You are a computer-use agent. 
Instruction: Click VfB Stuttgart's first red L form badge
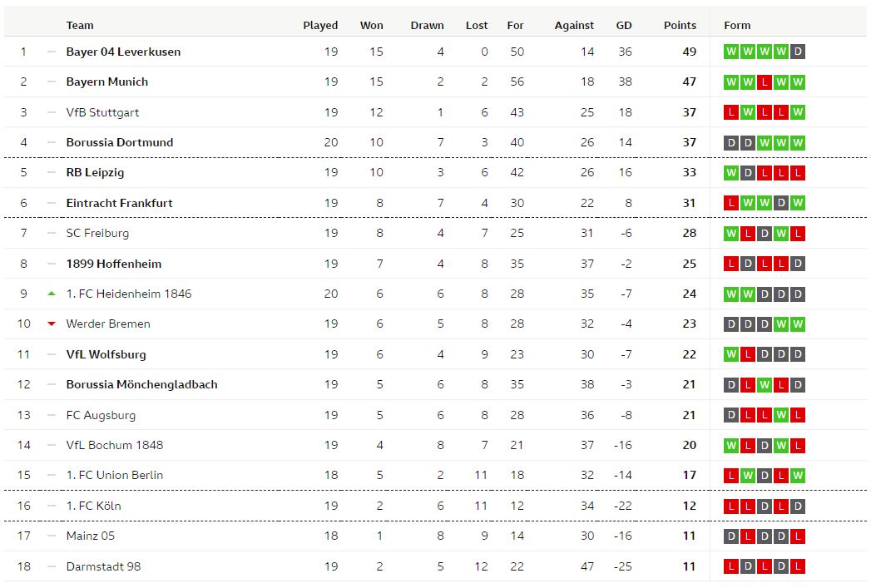point(731,112)
